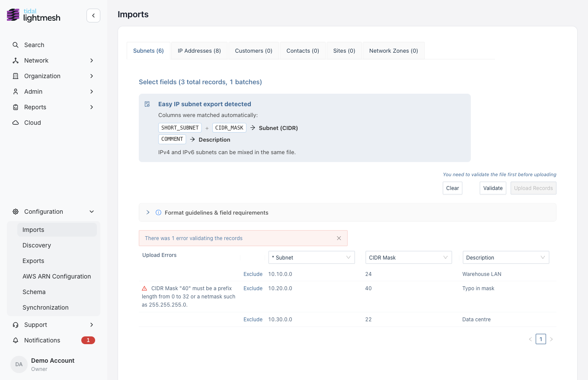588x380 pixels.
Task: Click the Configuration gear icon
Action: click(16, 212)
